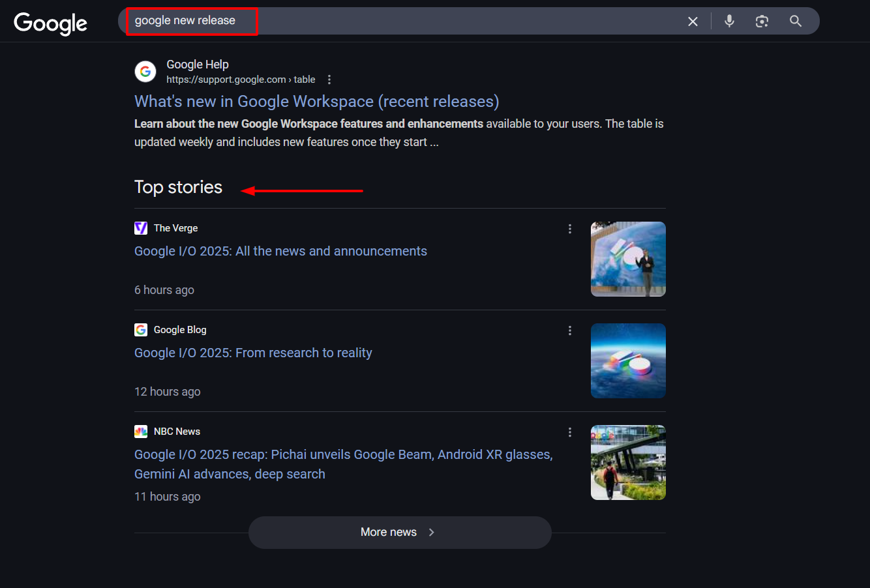Viewport: 870px width, 588px height.
Task: Open three-dot menu for The Verge story
Action: point(570,229)
